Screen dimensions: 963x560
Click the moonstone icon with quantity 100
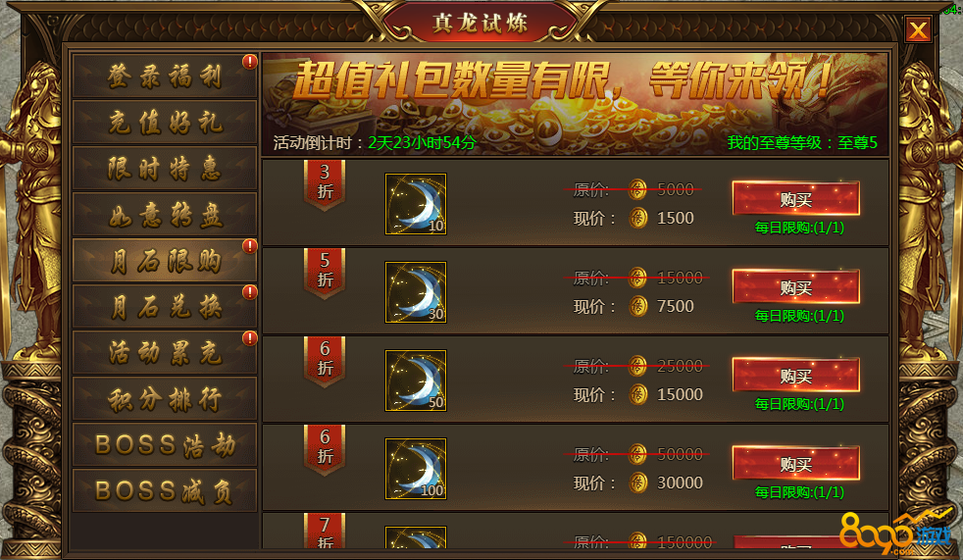pyautogui.click(x=416, y=469)
